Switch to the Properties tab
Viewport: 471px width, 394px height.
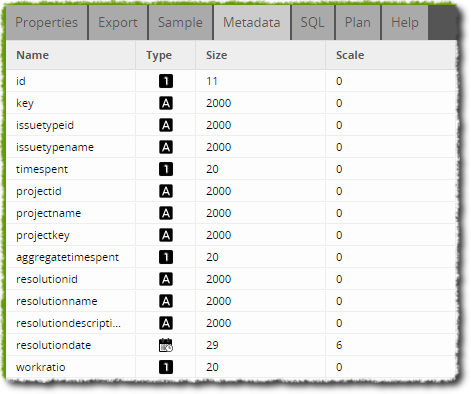[47, 23]
